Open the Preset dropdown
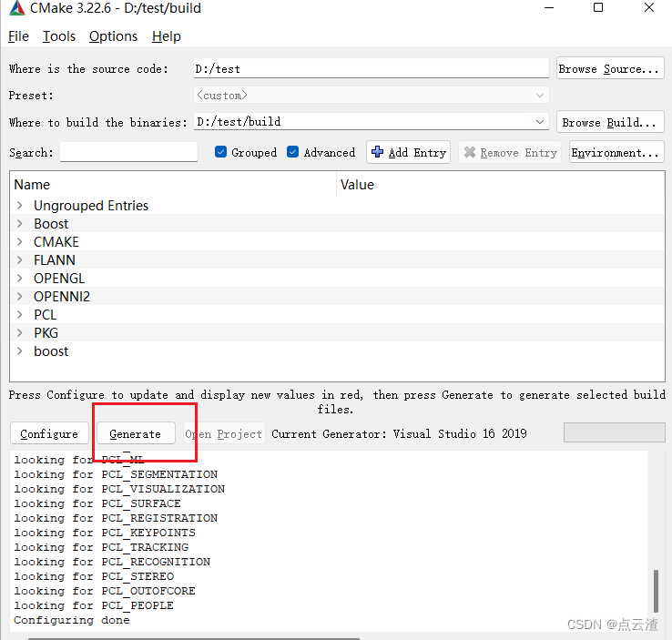This screenshot has width=672, height=640. [372, 95]
